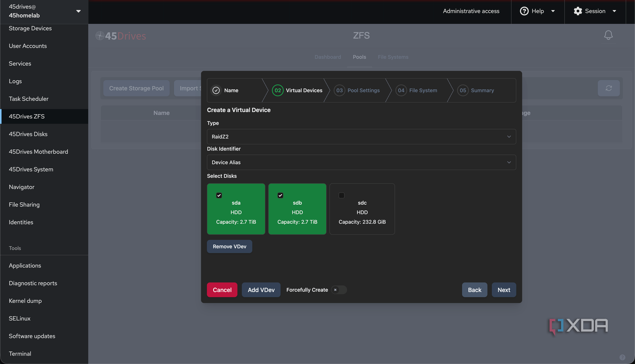The height and width of the screenshot is (364, 635).
Task: Expand the Help menu arrow
Action: point(553,11)
